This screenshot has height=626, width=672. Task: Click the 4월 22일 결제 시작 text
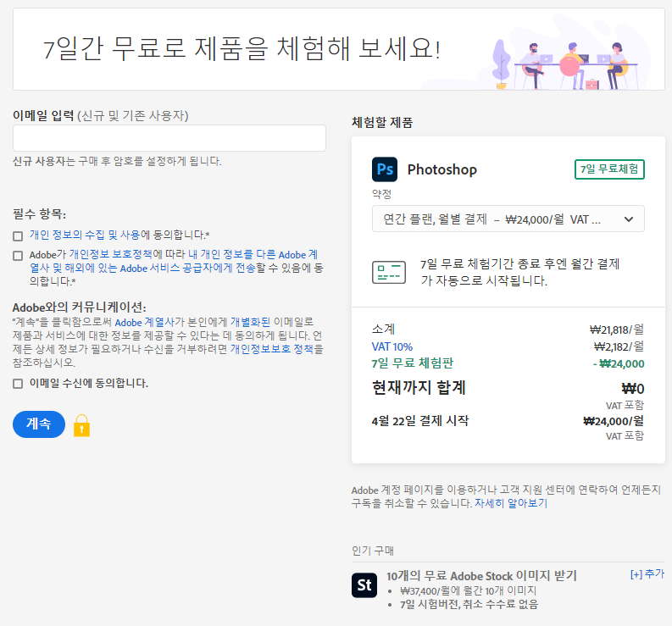[420, 421]
